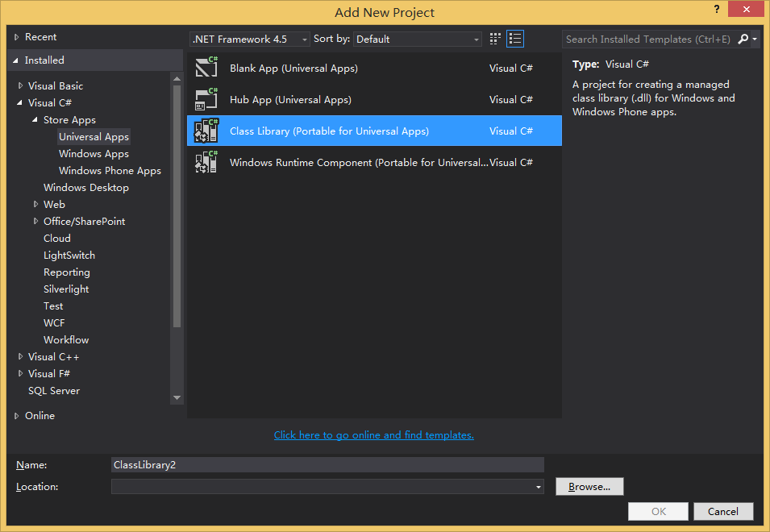770x532 pixels.
Task: Switch to small icons view
Action: click(x=495, y=39)
